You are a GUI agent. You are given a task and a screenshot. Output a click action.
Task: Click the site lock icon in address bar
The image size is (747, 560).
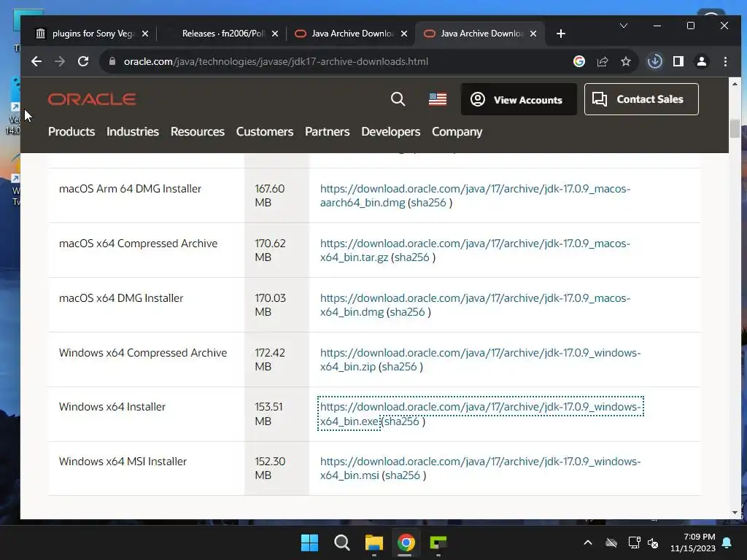[x=112, y=61]
